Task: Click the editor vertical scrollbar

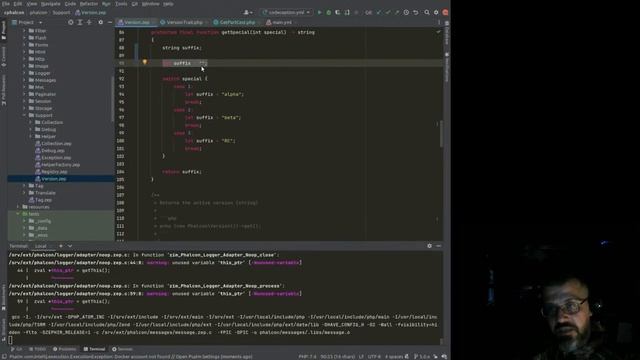Action: click(x=441, y=133)
